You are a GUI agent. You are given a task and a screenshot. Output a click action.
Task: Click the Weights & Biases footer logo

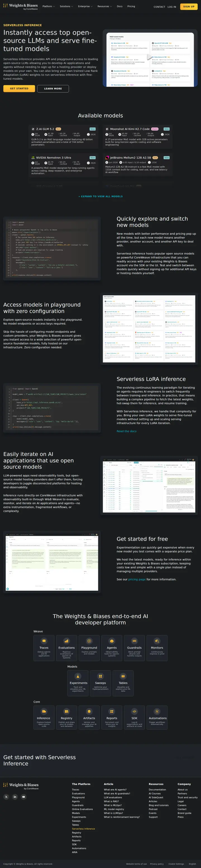pos(21,786)
